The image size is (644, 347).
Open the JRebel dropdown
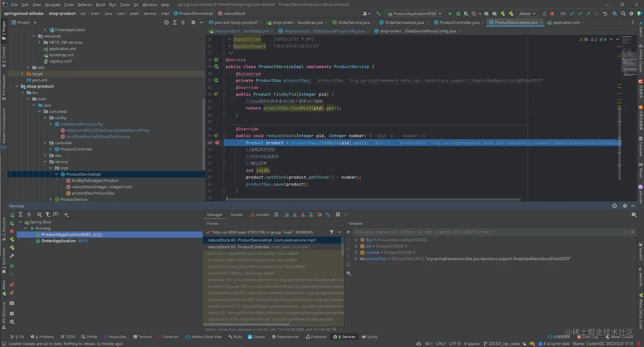click(527, 14)
